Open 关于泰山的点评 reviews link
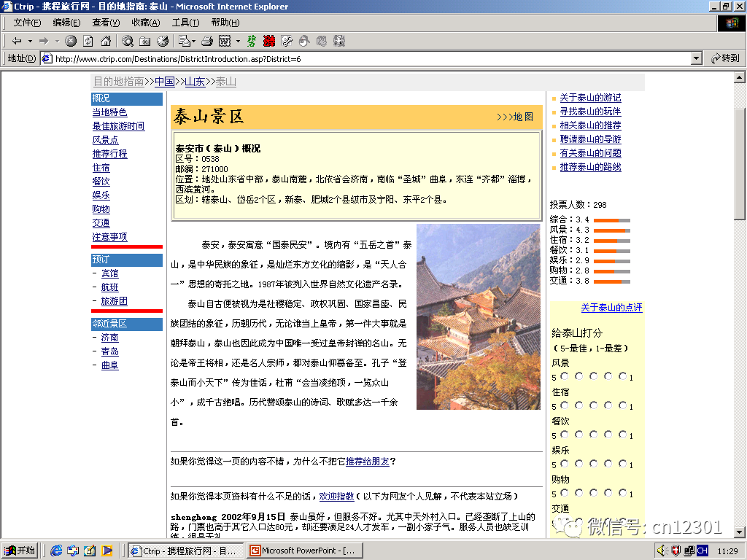The height and width of the screenshot is (560, 747). pyautogui.click(x=611, y=308)
